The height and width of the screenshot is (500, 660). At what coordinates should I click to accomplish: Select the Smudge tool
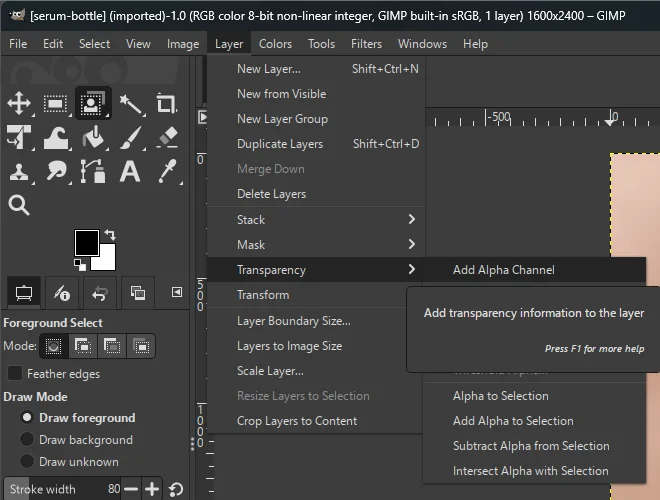pyautogui.click(x=56, y=172)
